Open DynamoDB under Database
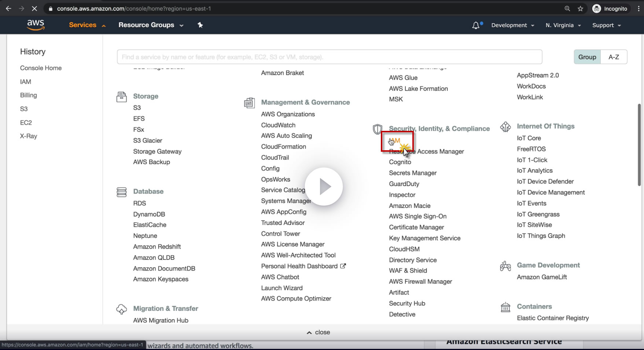644x350 pixels. [x=149, y=214]
